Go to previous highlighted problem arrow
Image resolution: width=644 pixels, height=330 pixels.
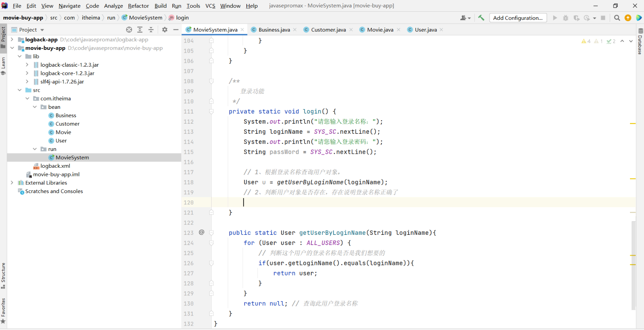click(622, 41)
